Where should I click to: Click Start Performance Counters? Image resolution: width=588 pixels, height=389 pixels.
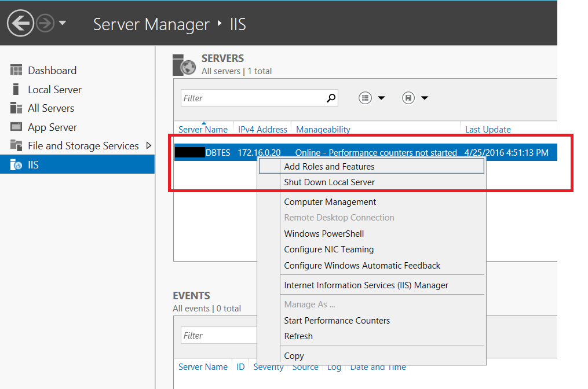(x=336, y=320)
